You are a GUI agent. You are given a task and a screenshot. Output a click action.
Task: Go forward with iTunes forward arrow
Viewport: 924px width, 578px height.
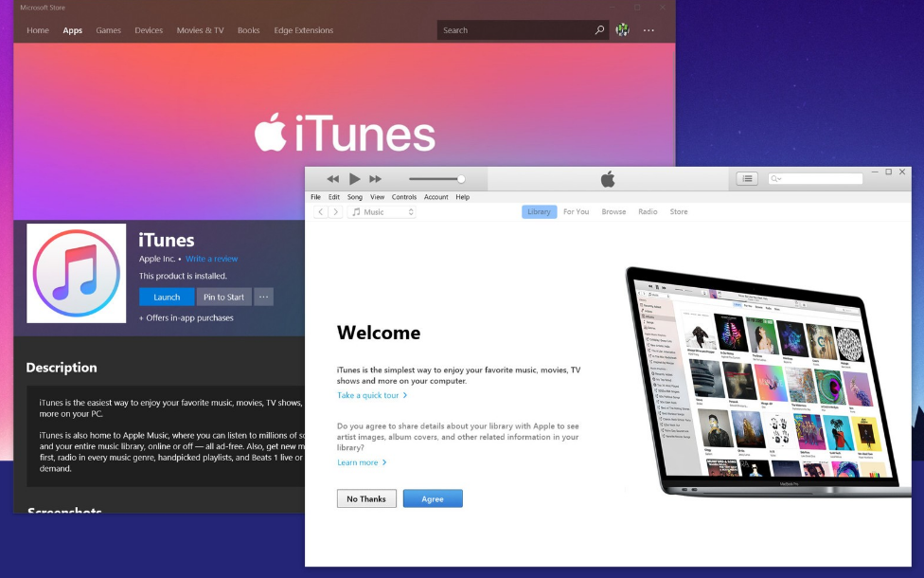tap(335, 211)
